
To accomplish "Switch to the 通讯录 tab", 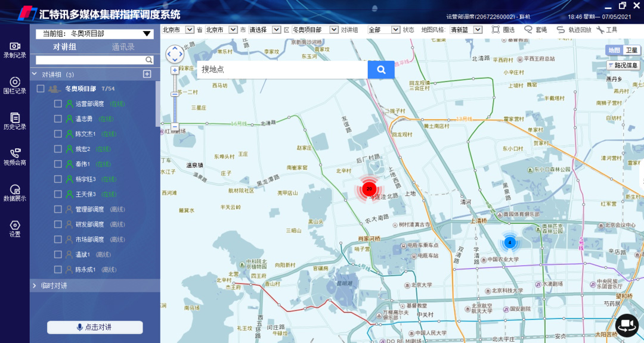I will click(123, 47).
